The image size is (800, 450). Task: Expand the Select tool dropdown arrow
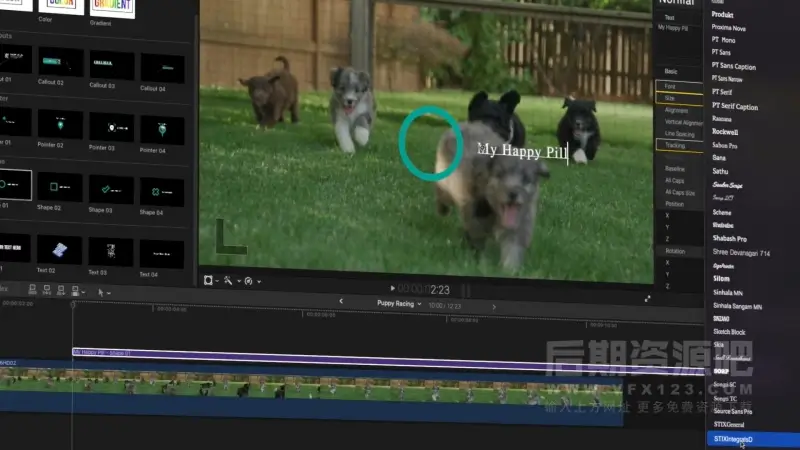point(109,293)
